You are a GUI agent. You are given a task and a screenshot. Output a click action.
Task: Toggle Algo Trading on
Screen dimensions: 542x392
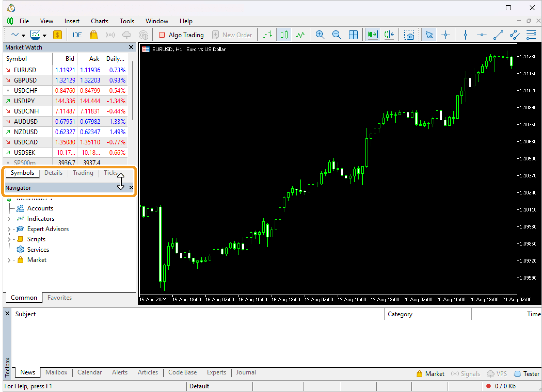click(181, 35)
